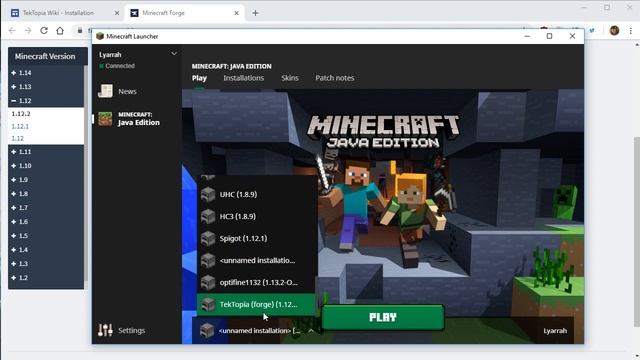Open Settings sliders icon in the launcher
This screenshot has height=360, width=640.
[x=105, y=330]
